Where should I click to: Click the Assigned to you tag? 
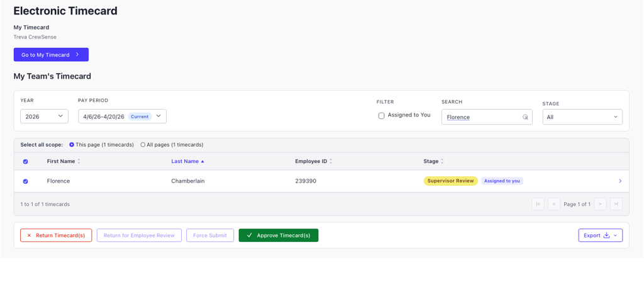(502, 181)
